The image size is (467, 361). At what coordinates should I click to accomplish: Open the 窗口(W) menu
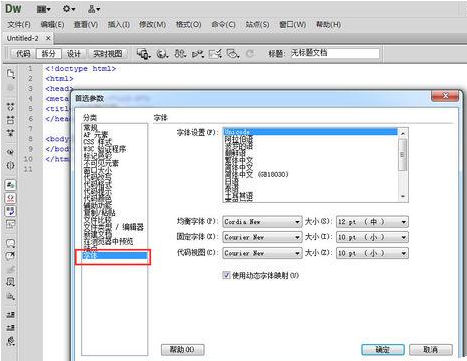pos(292,24)
